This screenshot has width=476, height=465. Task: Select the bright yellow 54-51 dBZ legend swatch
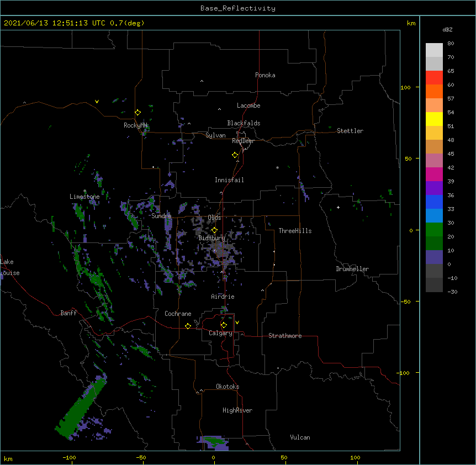coord(434,119)
